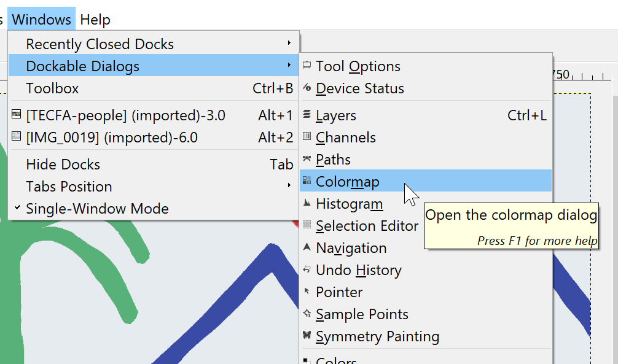Screen dimensions: 618x364
Task: Expand the Tabs Position submenu arrow
Action: click(289, 187)
